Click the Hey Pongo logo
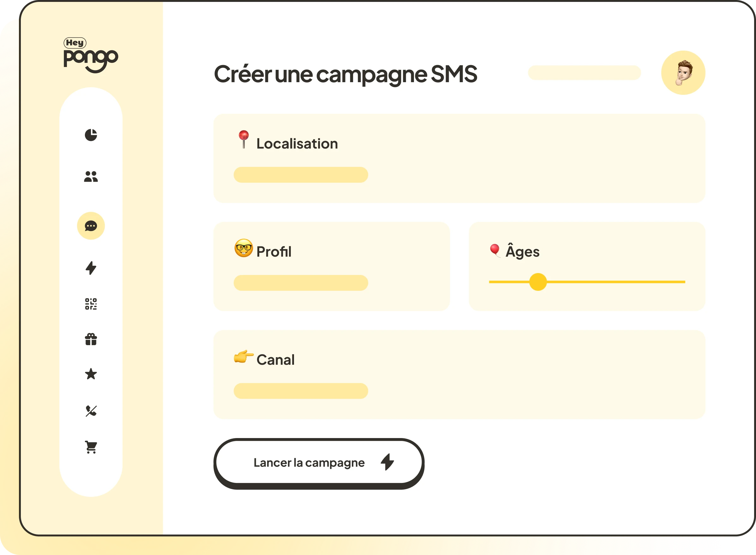The image size is (756, 555). [91, 55]
